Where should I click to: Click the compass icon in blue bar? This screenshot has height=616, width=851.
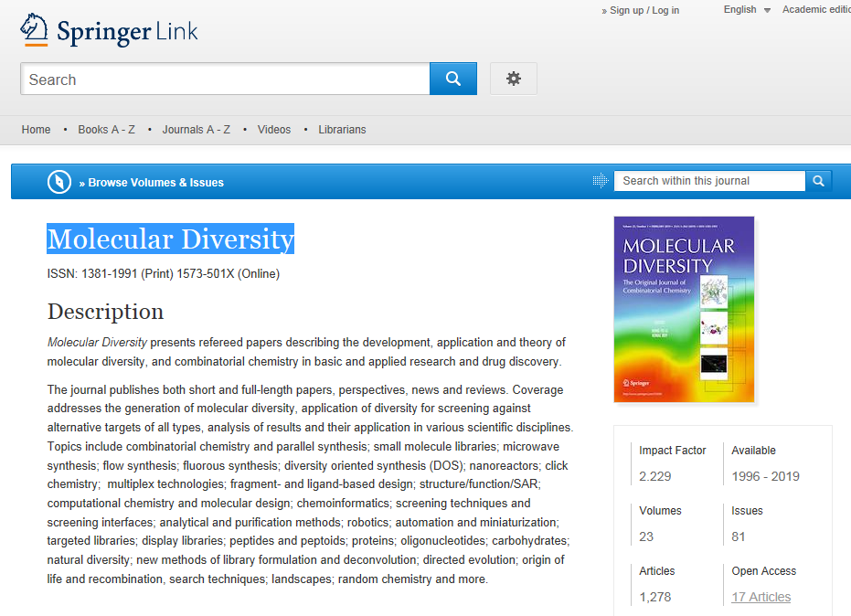[59, 182]
